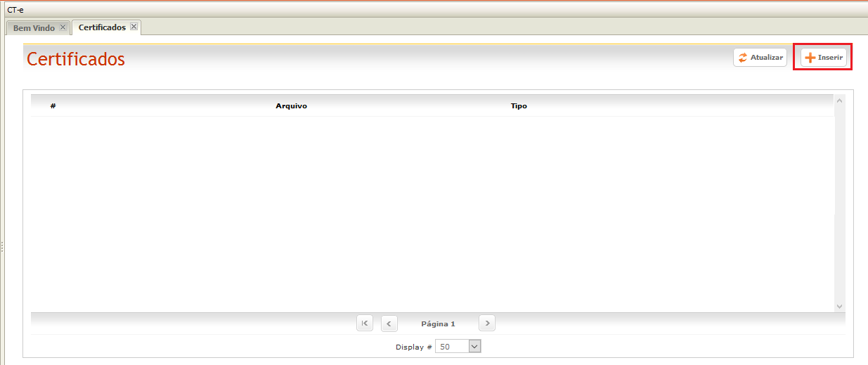The width and height of the screenshot is (868, 365).
Task: Click the table scrollbar up arrow
Action: point(839,101)
